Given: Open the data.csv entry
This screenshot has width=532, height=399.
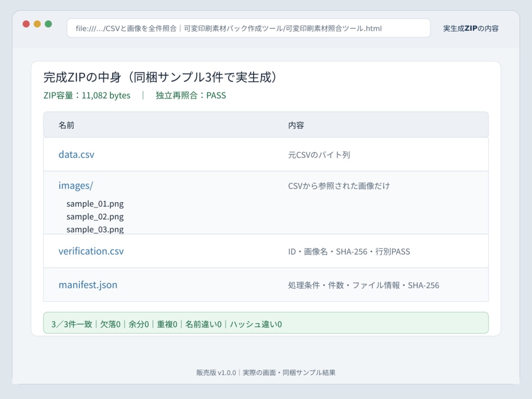Looking at the screenshot, I should click(x=76, y=154).
